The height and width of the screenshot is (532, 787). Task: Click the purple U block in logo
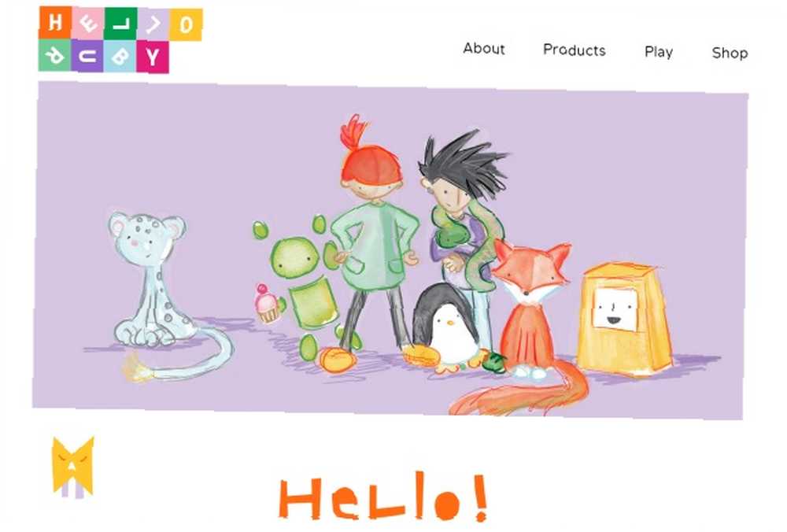(x=87, y=56)
